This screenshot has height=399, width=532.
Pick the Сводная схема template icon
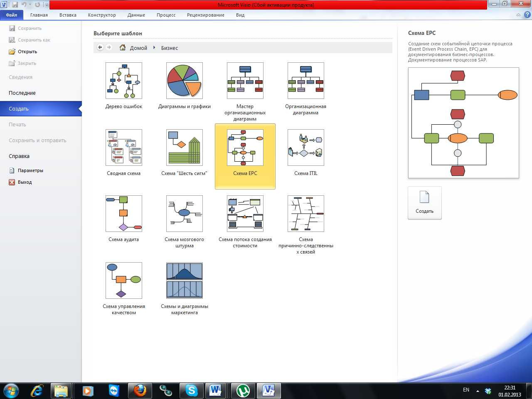tap(124, 148)
